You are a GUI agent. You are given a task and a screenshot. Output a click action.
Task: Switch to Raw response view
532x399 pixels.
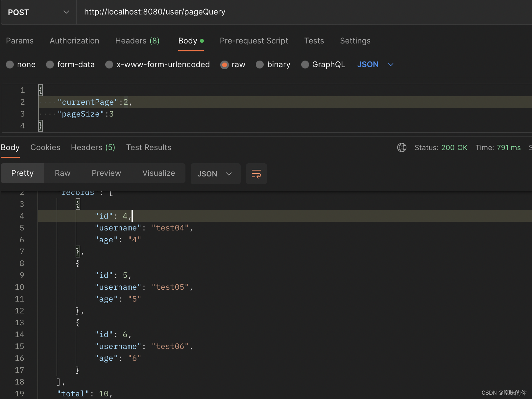[x=62, y=173]
